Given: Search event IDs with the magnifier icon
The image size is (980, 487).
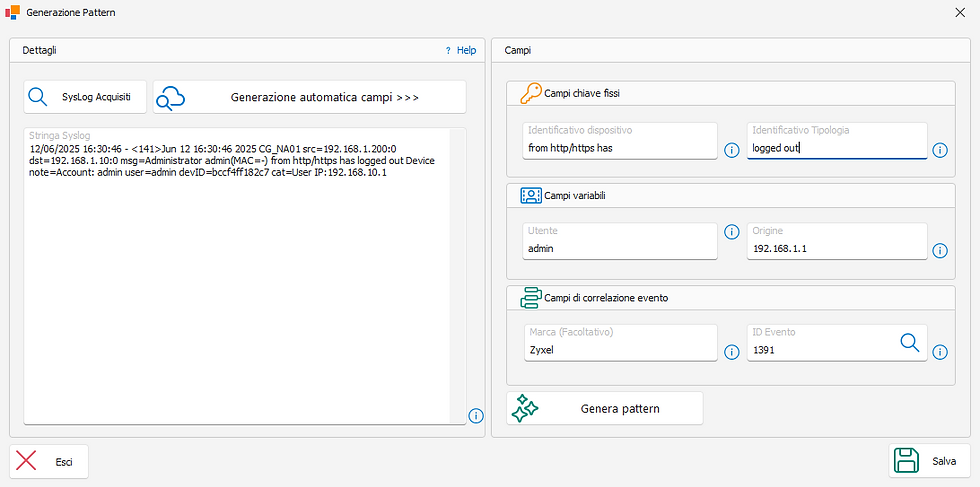Looking at the screenshot, I should pyautogui.click(x=909, y=342).
